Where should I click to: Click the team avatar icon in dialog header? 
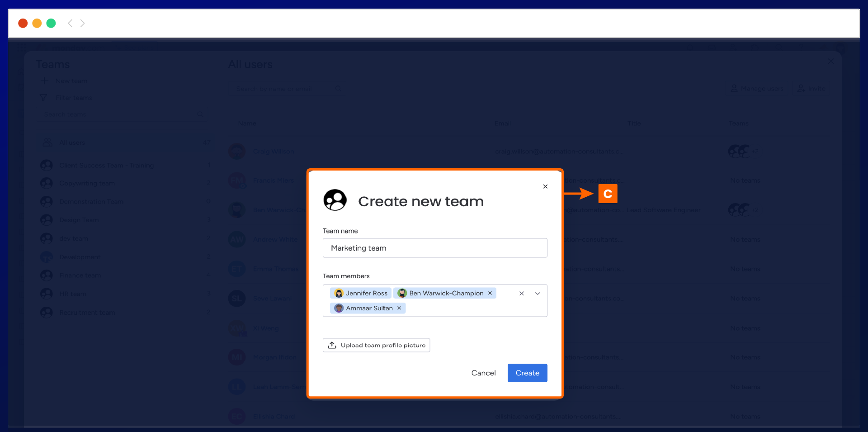click(x=335, y=200)
